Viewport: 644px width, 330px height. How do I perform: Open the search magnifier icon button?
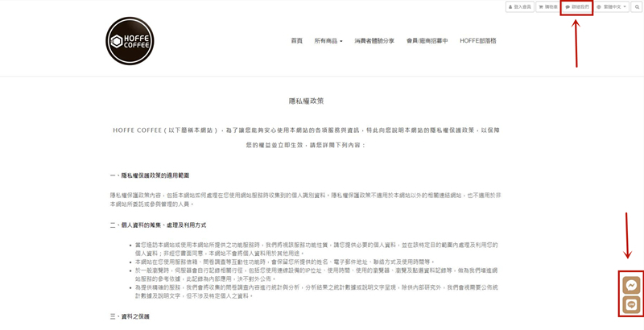click(x=637, y=7)
